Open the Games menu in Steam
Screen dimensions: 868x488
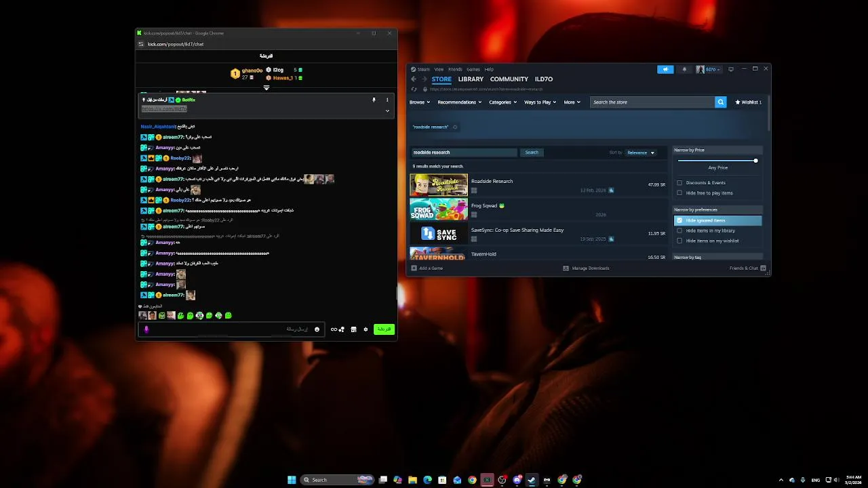473,69
